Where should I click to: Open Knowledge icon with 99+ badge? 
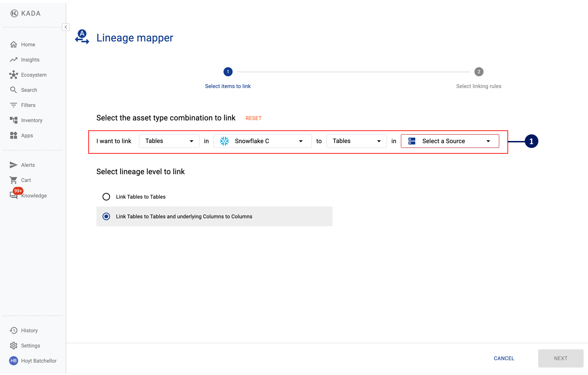click(14, 195)
